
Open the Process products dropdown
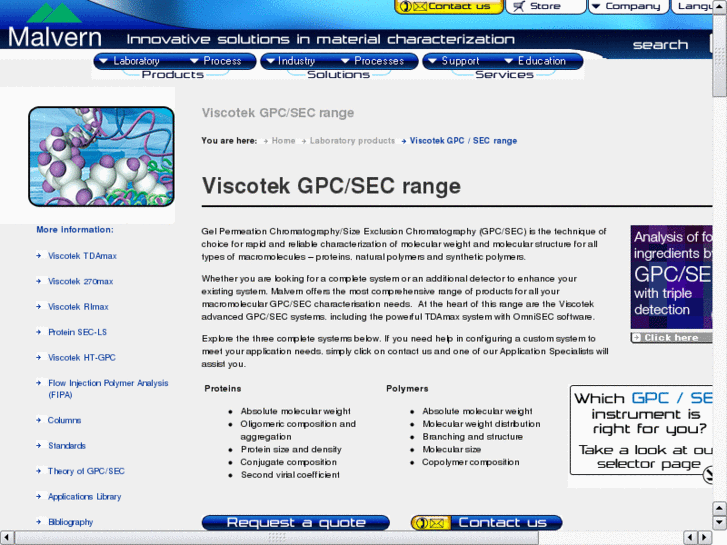pyautogui.click(x=216, y=61)
